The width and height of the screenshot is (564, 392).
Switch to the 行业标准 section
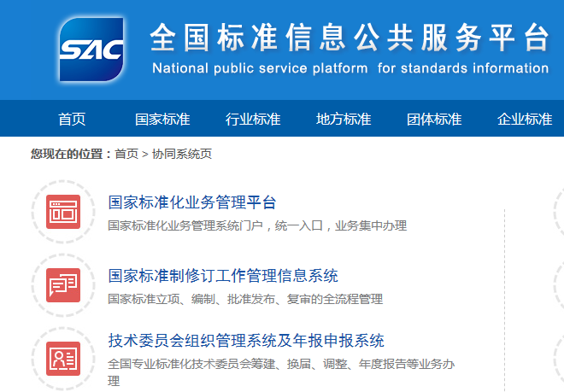(x=253, y=120)
